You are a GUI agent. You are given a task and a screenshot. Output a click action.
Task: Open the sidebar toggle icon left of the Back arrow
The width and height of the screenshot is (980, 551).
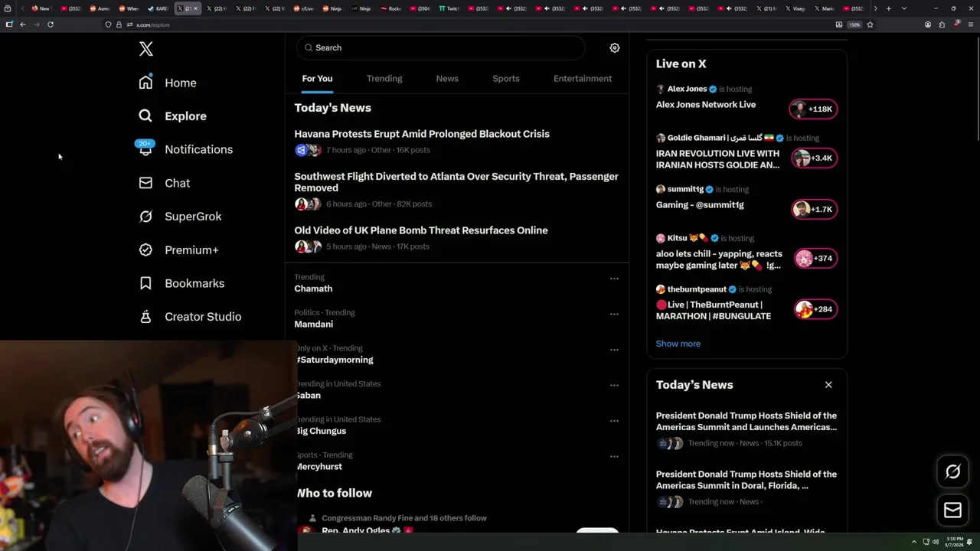pos(9,24)
